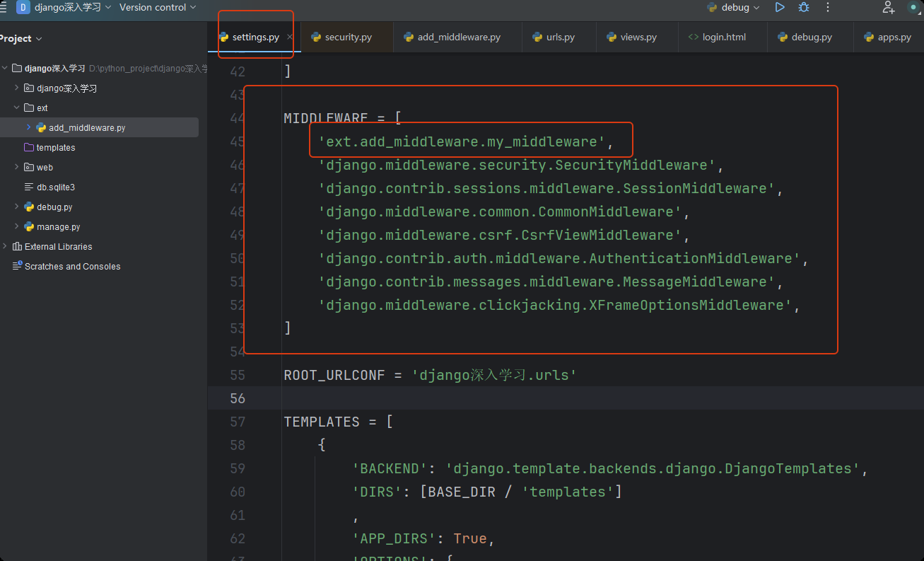Click the Scratches and Consoles icon
Screen dimensions: 924x561
(17, 267)
